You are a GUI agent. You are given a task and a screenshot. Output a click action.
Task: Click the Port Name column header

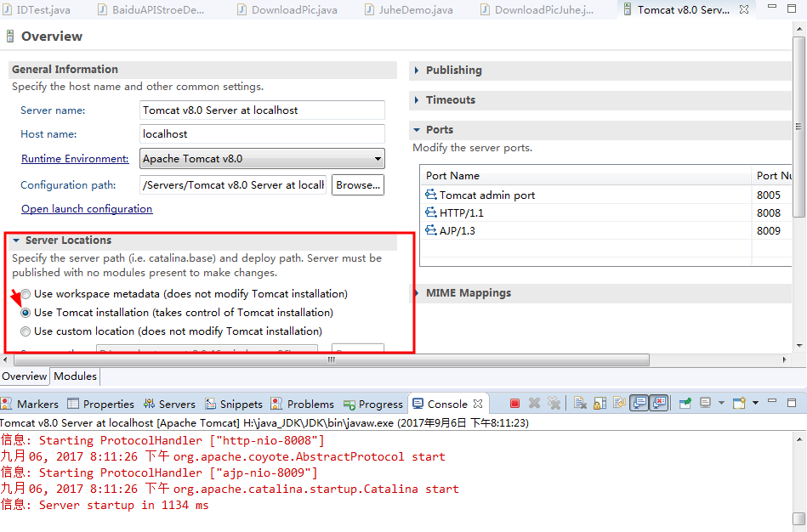tap(585, 175)
